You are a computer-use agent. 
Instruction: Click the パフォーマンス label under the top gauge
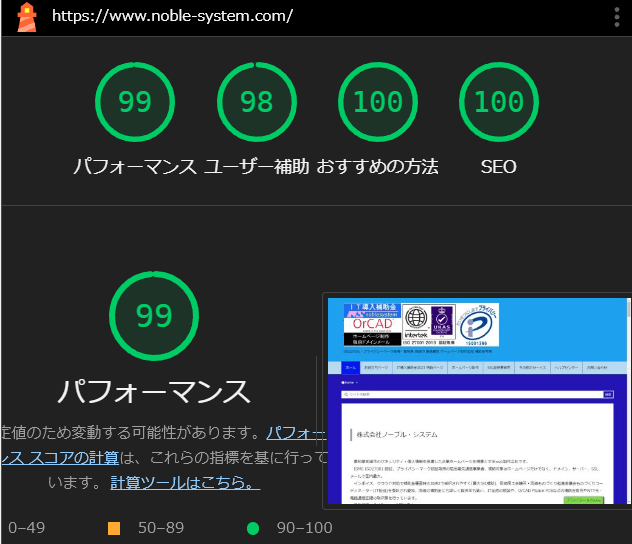coord(135,167)
